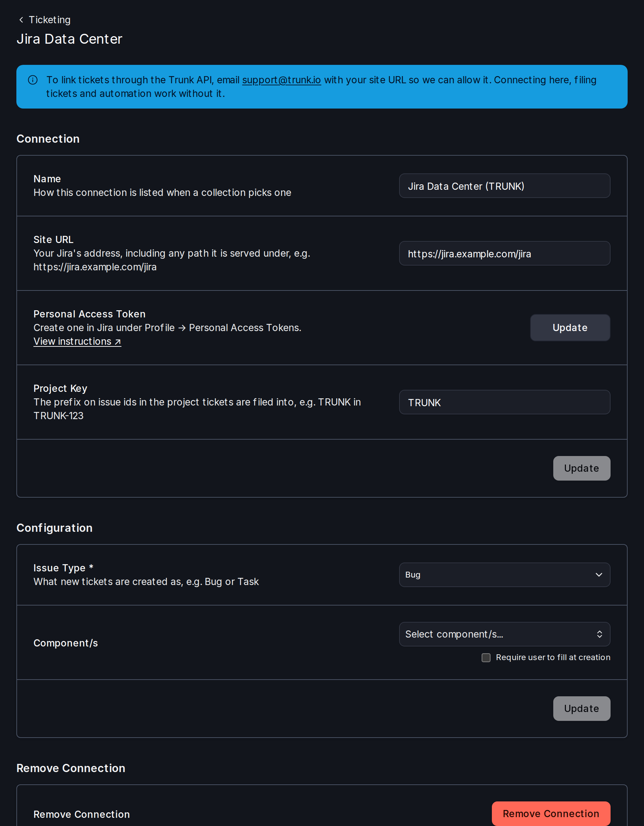Edit the Project Key input field
Image resolution: width=644 pixels, height=826 pixels.
(504, 402)
